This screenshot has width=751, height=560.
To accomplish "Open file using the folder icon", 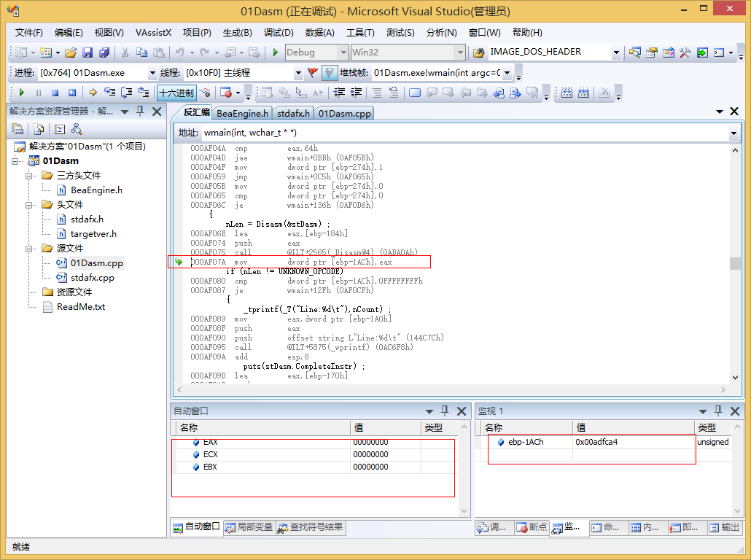I will [71, 52].
